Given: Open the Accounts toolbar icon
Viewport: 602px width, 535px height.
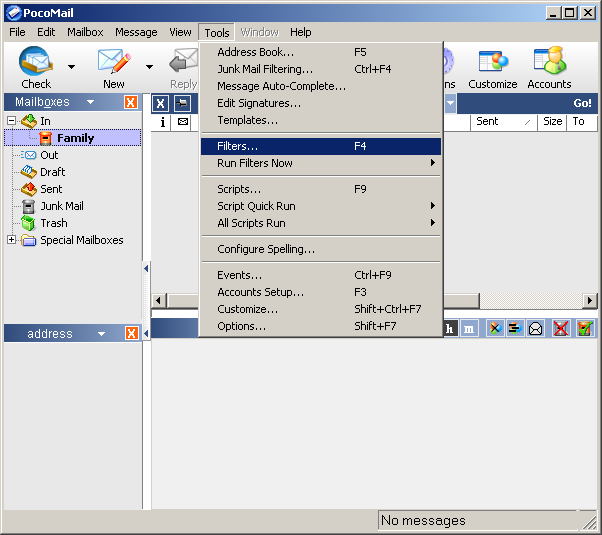Looking at the screenshot, I should [x=549, y=62].
